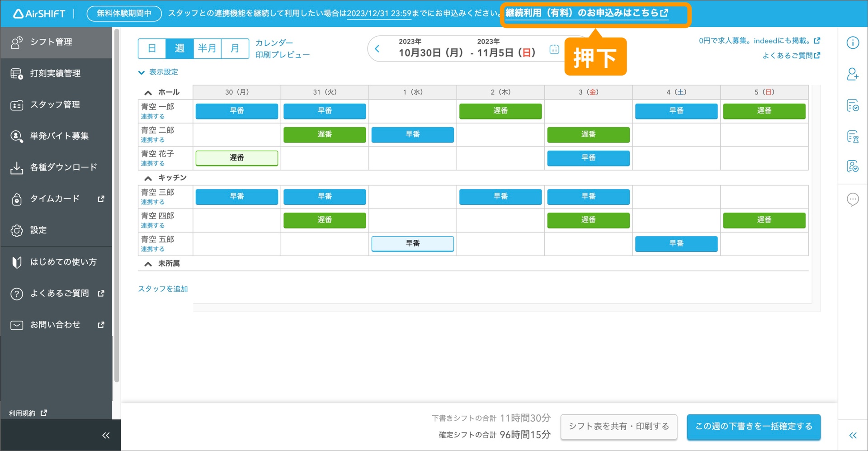Viewport: 868px width, 451px height.
Task: Click the info icon in right sidebar
Action: point(852,43)
